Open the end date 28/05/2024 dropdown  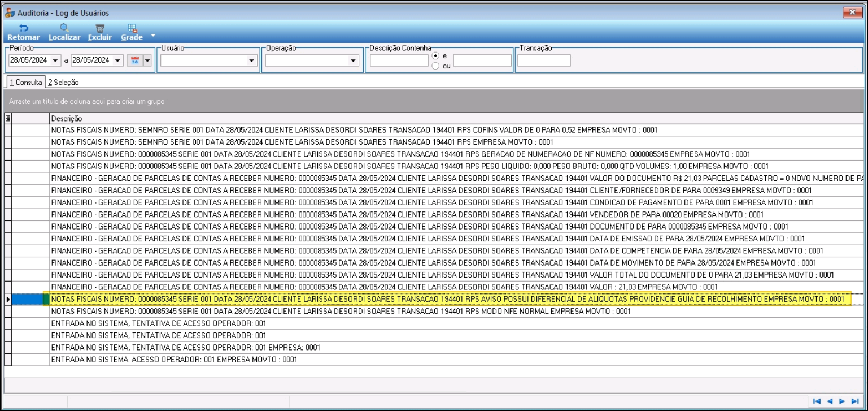[117, 60]
